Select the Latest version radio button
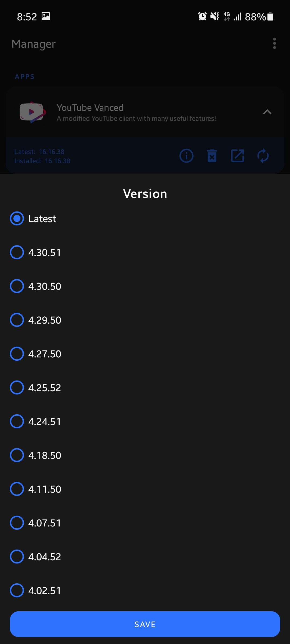290x644 pixels. click(17, 219)
